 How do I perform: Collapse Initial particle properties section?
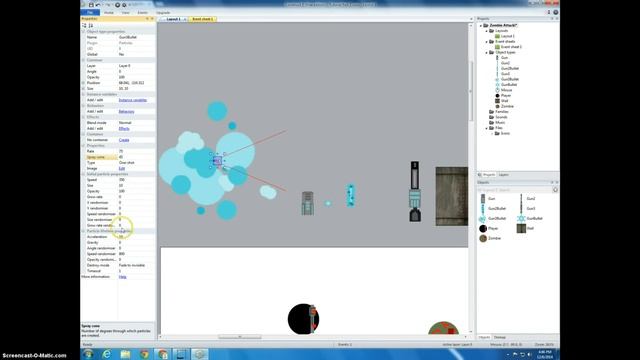(84, 174)
